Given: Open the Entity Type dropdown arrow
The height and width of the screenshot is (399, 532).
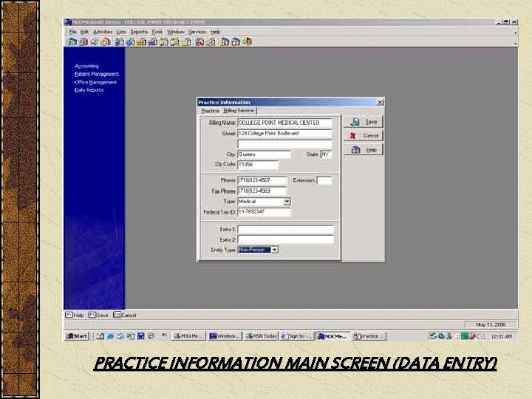Looking at the screenshot, I should tap(274, 250).
